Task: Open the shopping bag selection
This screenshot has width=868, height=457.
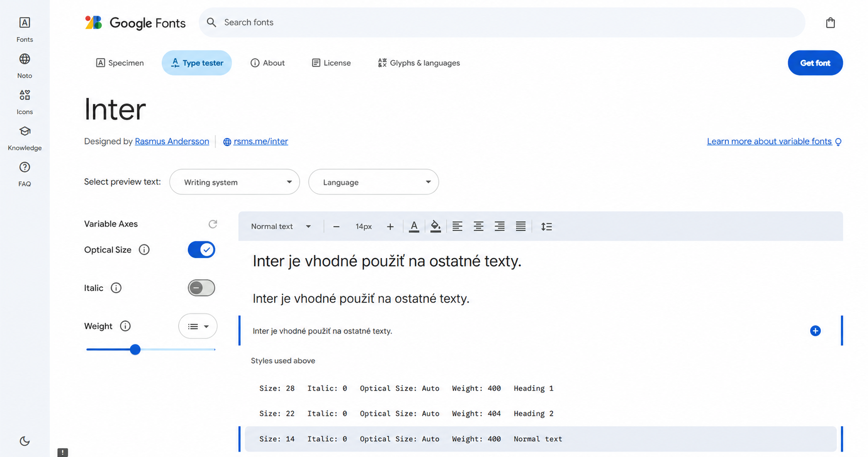Action: 830,23
